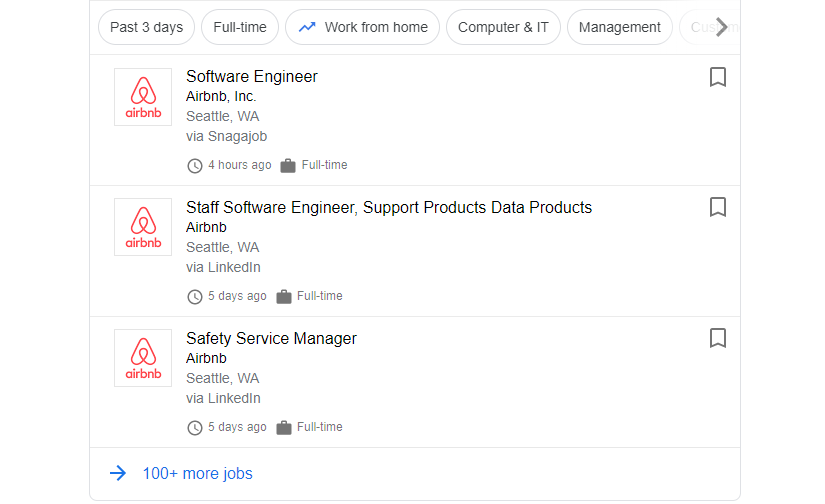Viewport: 825px width, 504px height.
Task: Show 100+ more jobs
Action: click(x=197, y=474)
